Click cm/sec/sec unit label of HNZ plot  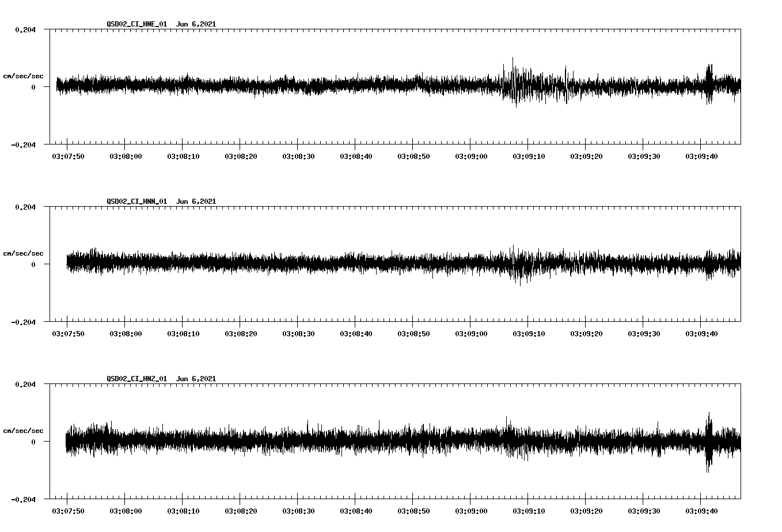23,431
